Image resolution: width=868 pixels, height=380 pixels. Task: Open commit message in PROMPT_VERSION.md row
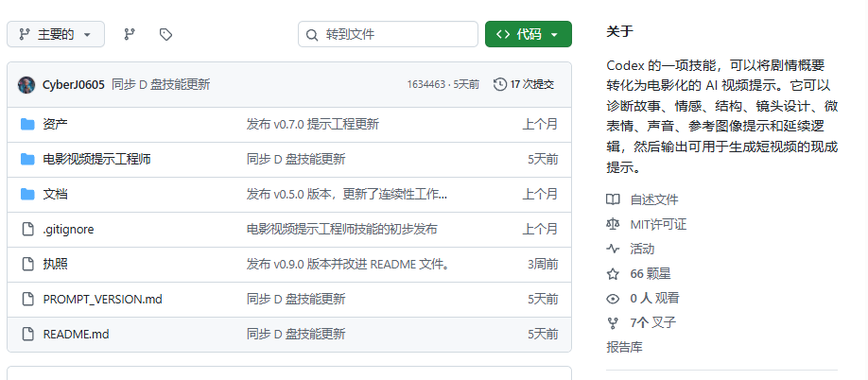pos(296,300)
